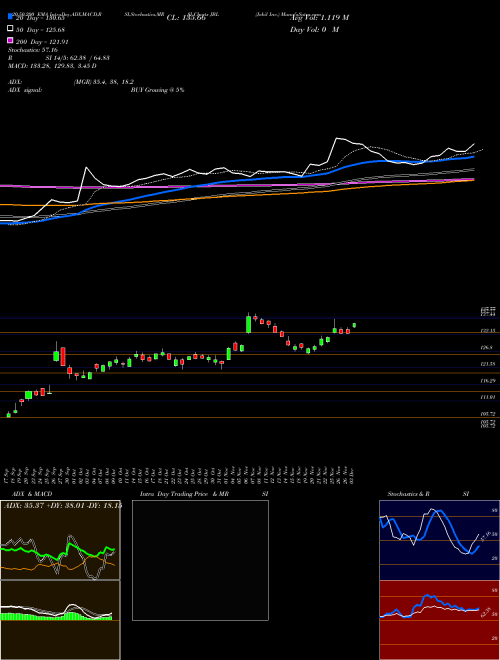Click the white 50 Day legend swatch
The image size is (500, 660).
point(11,29)
